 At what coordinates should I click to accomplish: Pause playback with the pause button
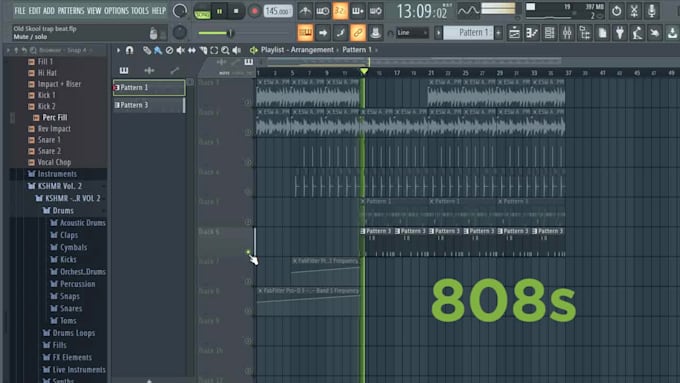219,12
